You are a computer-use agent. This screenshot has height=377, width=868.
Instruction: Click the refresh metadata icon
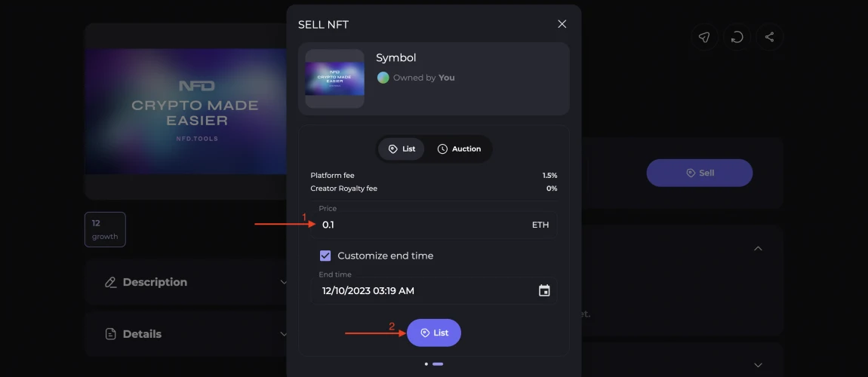[737, 37]
